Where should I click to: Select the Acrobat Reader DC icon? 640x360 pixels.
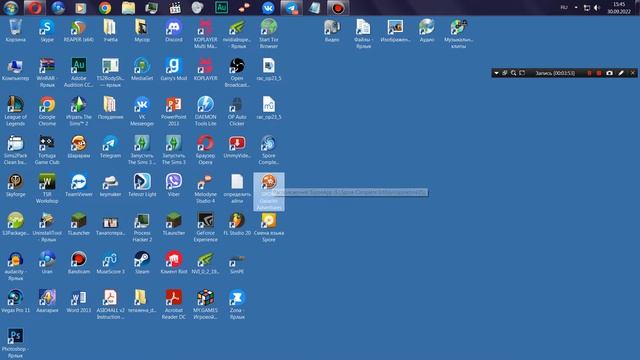[x=174, y=305]
